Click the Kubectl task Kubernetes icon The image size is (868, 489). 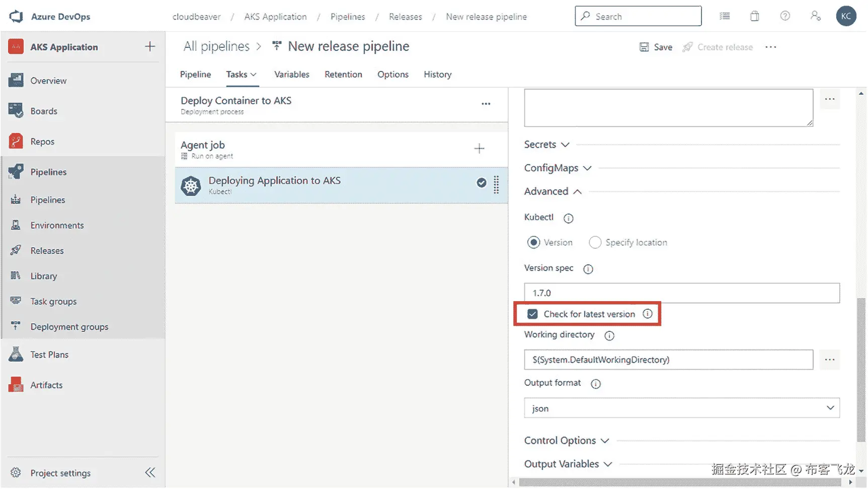coord(191,186)
